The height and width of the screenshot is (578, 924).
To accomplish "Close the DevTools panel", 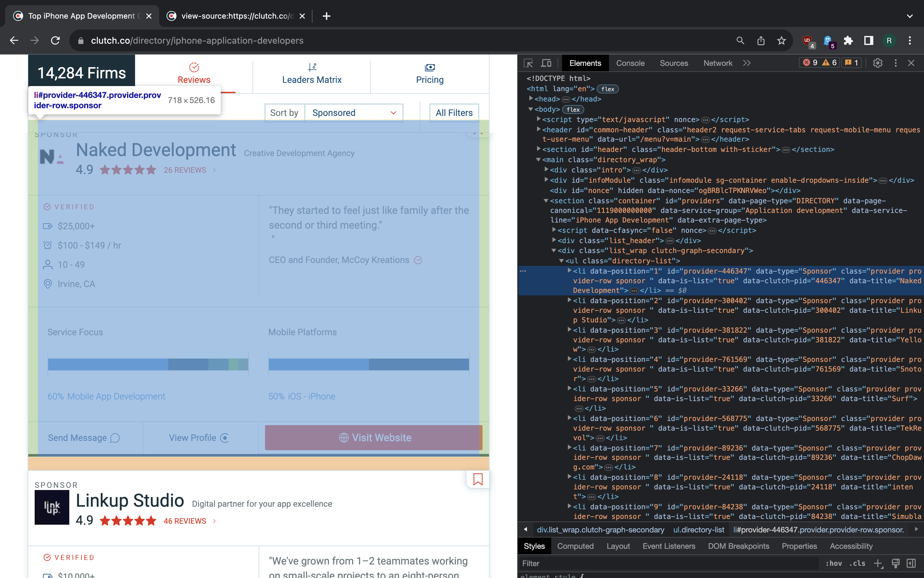I will (x=911, y=63).
